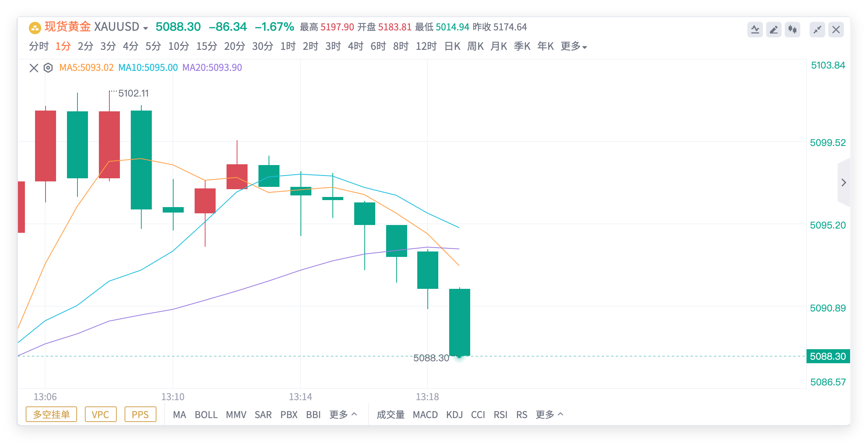Image resolution: width=868 pixels, height=443 pixels.
Task: Open the indicator line chart tool icon
Action: click(755, 30)
